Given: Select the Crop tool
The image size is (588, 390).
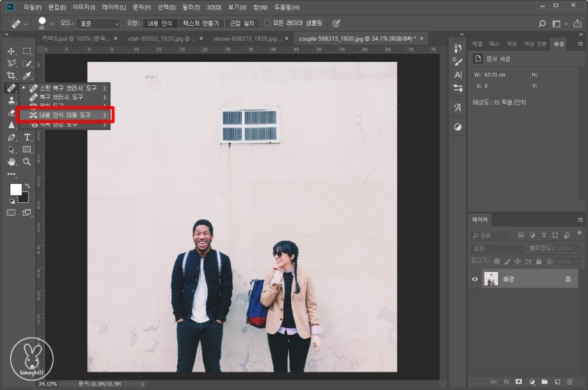Looking at the screenshot, I should point(11,76).
